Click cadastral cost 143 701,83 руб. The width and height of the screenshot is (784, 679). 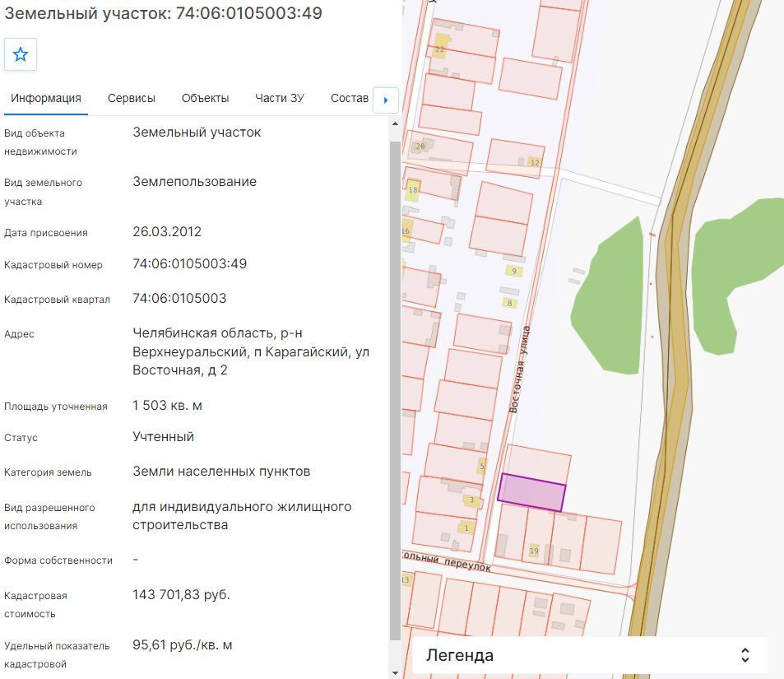point(181,594)
